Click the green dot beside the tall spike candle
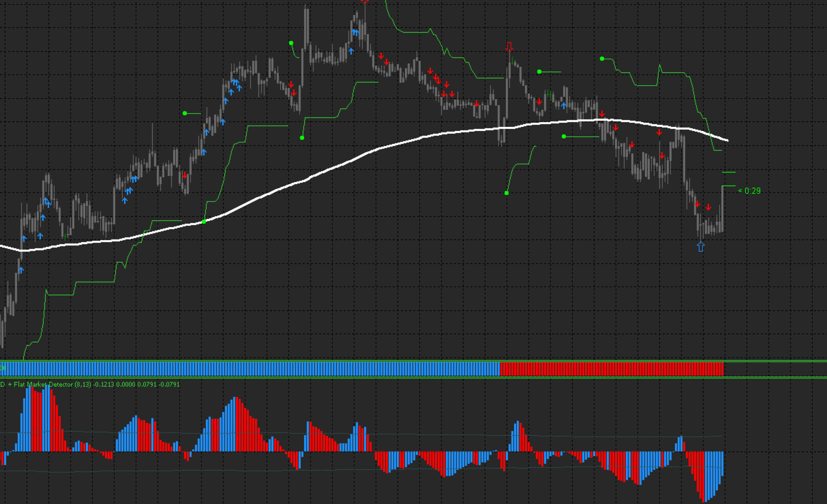Viewport: 827px width, 504px height. click(x=291, y=43)
